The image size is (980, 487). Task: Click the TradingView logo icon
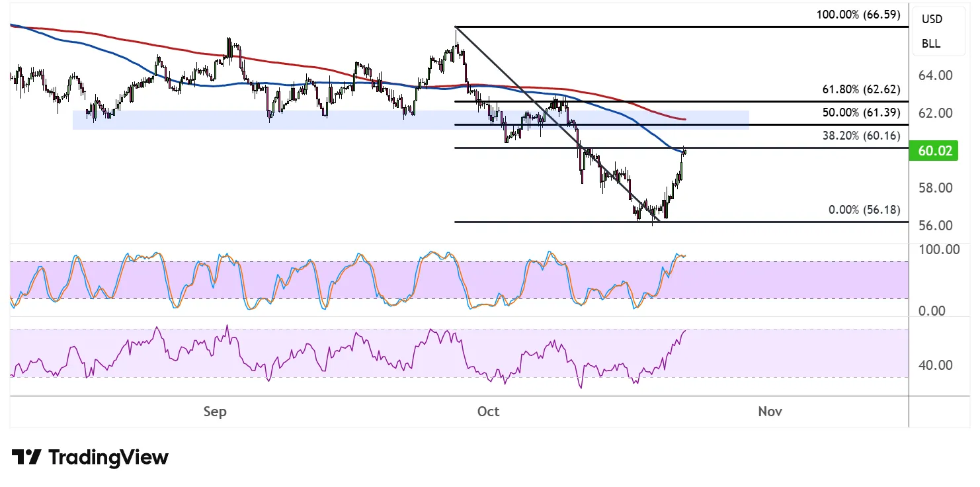click(26, 457)
